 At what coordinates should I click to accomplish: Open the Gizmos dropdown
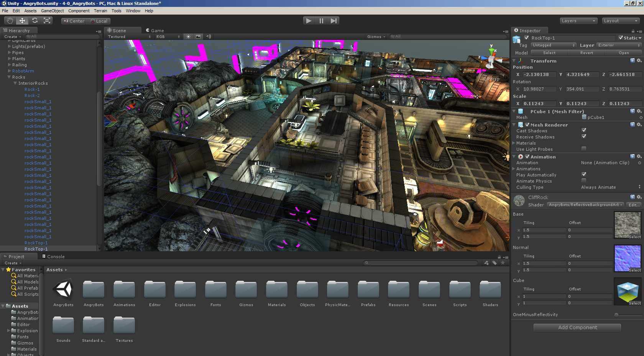tap(376, 36)
